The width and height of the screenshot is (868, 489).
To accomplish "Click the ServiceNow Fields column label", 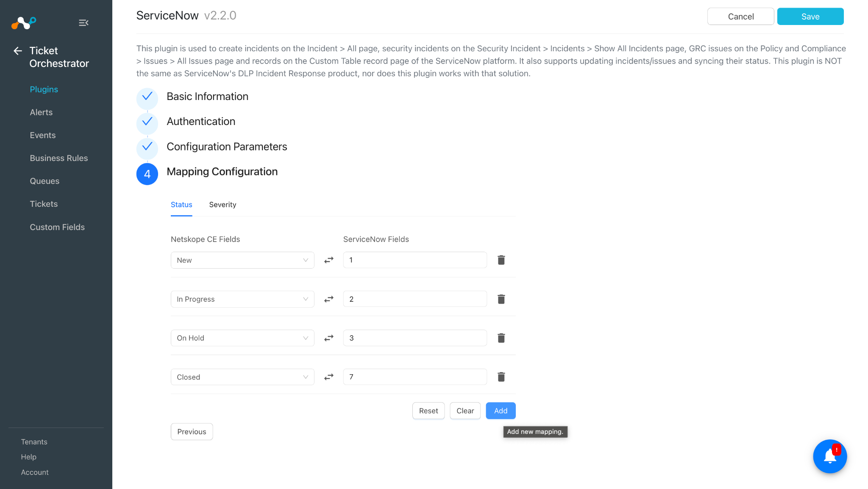I will click(x=376, y=239).
